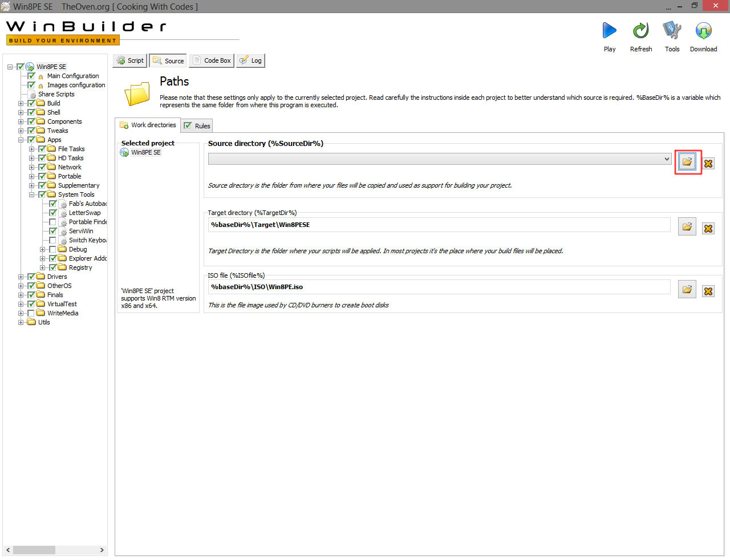Click the Download icon
Viewport: 730px width, 560px height.
704,30
